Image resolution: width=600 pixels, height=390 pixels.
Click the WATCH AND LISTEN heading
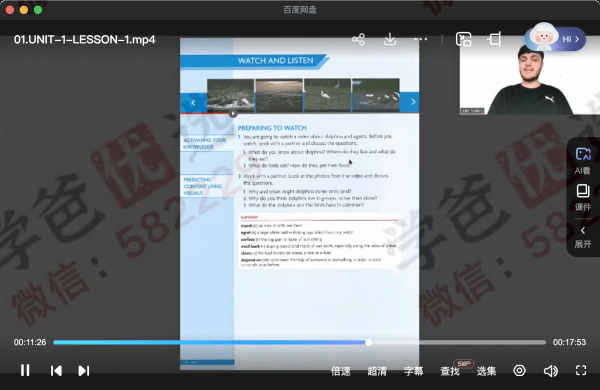(276, 60)
